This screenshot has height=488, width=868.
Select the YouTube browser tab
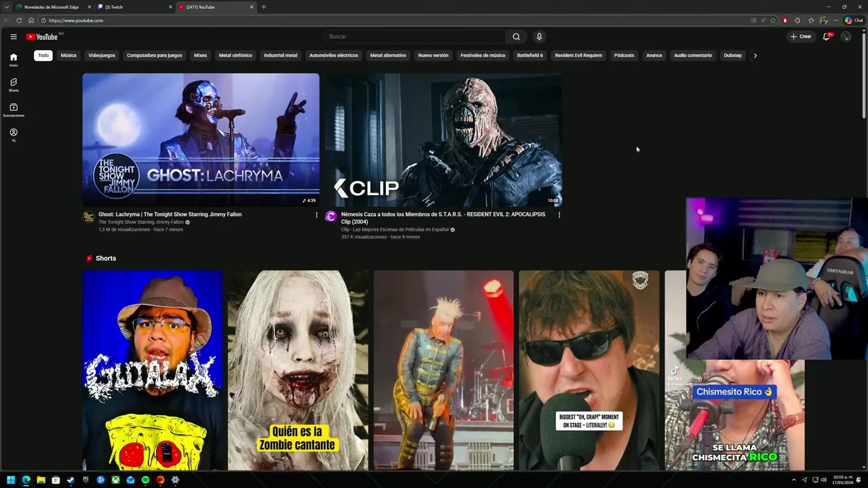point(216,7)
